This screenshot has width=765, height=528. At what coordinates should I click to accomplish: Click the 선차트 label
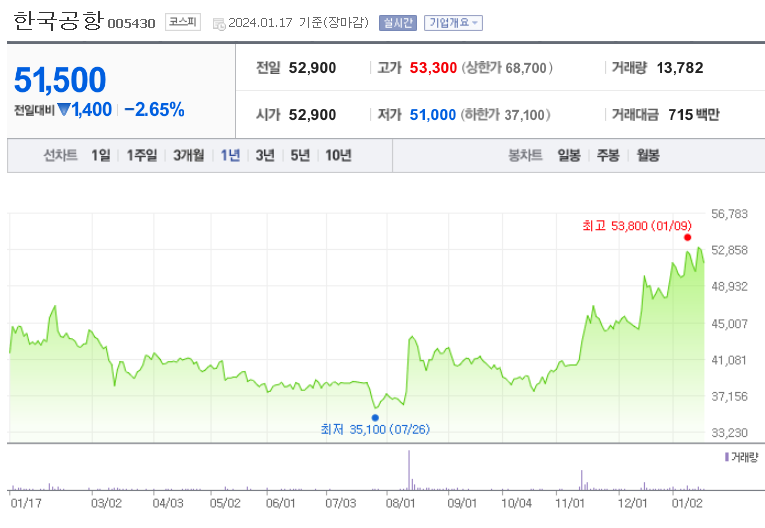(60, 156)
